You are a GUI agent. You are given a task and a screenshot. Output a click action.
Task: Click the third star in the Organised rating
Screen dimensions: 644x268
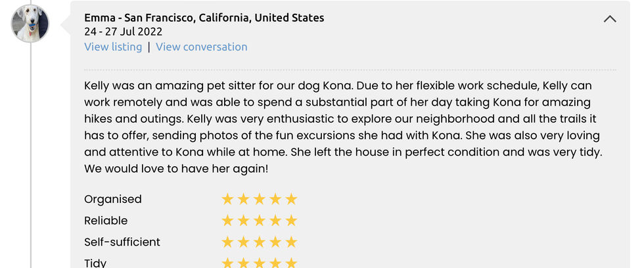[259, 200]
